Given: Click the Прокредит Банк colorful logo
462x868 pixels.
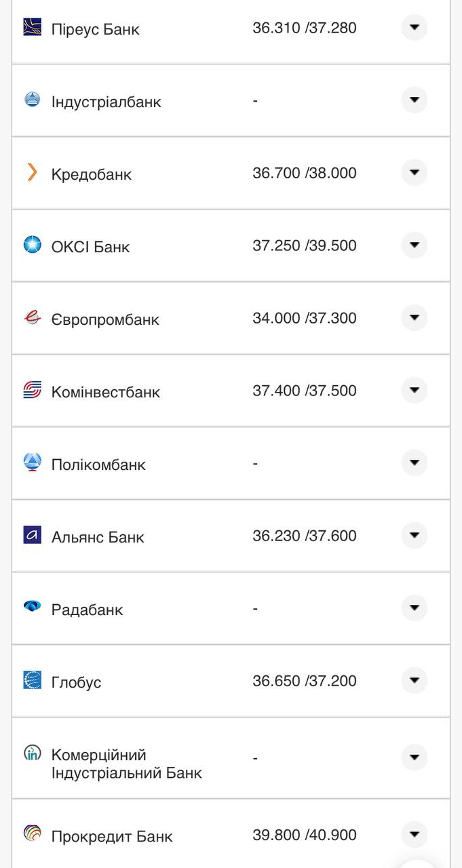Looking at the screenshot, I should (x=33, y=834).
